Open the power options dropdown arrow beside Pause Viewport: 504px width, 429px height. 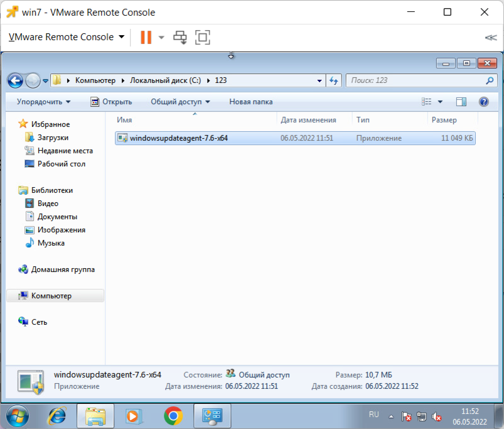161,37
